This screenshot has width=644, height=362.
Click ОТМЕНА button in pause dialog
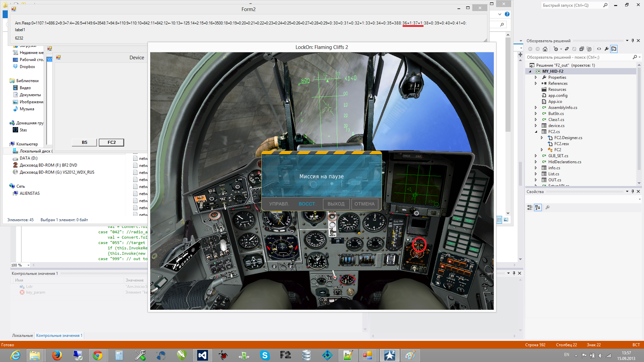pyautogui.click(x=365, y=204)
